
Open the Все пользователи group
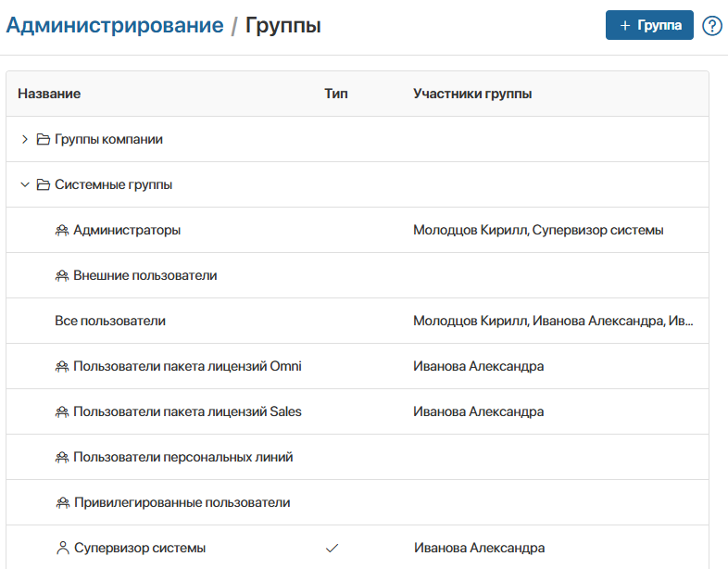coord(110,321)
